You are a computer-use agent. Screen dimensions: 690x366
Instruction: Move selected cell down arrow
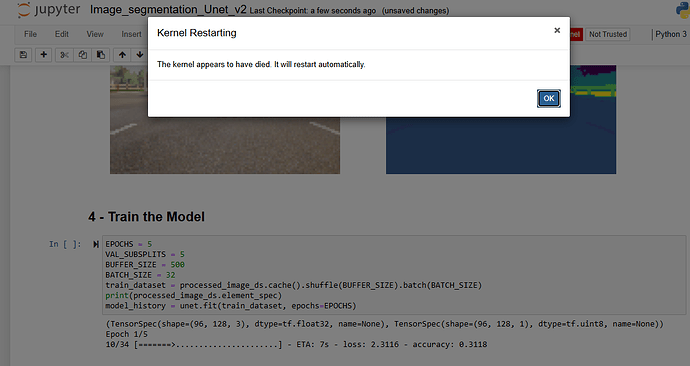coord(139,55)
